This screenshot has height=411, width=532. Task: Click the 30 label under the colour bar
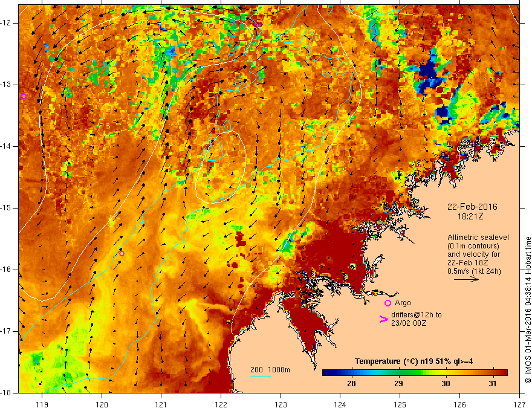(446, 384)
